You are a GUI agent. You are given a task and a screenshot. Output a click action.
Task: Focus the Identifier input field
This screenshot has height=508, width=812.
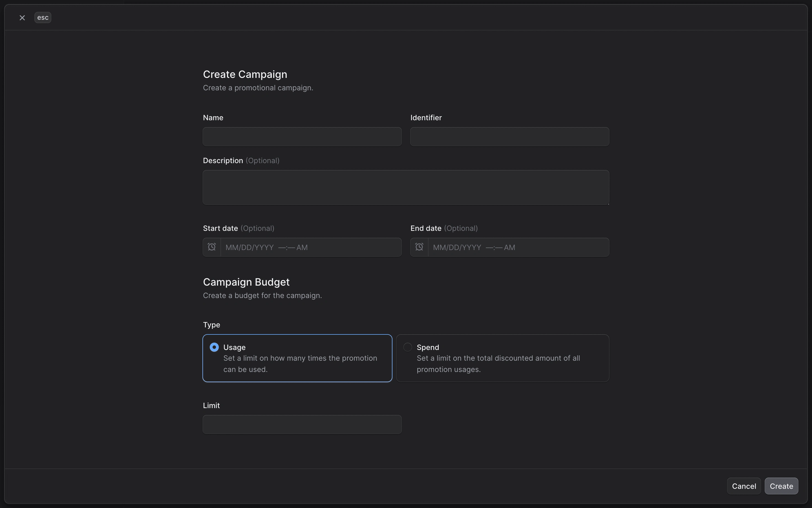(x=509, y=136)
